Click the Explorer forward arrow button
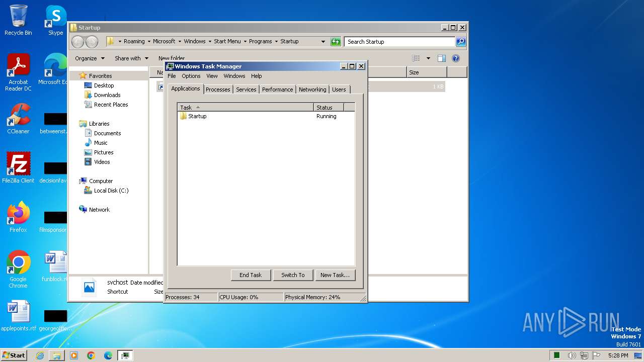644x362 pixels. pyautogui.click(x=92, y=42)
